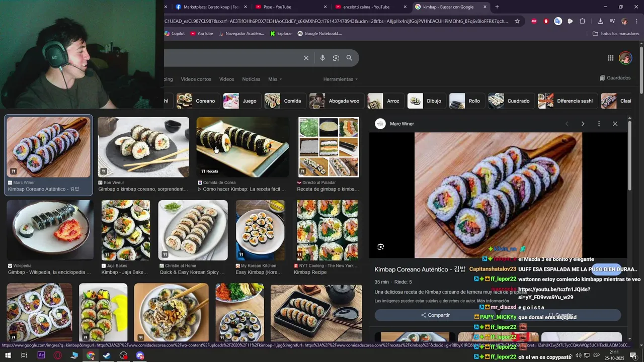Open the Jaja Bakes kimbap image
The image size is (644, 362).
pyautogui.click(x=126, y=230)
